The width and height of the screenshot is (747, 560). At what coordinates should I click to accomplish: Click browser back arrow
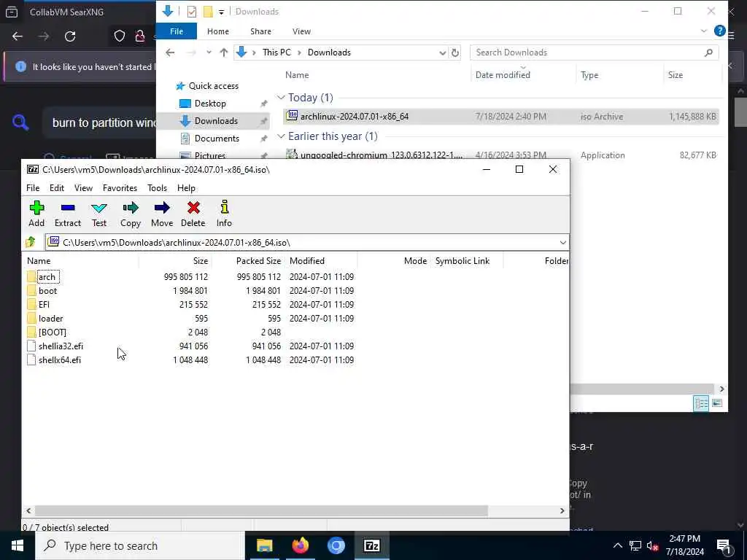pos(18,36)
